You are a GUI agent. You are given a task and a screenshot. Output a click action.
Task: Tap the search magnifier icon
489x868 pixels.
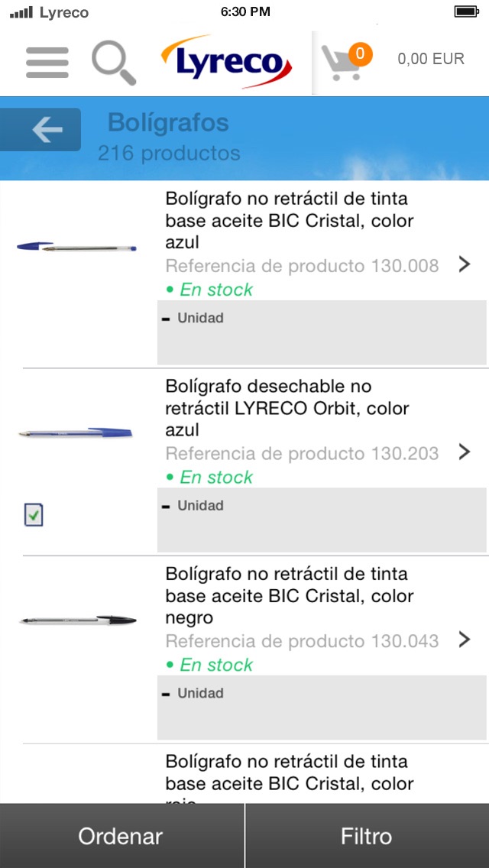pos(114,62)
